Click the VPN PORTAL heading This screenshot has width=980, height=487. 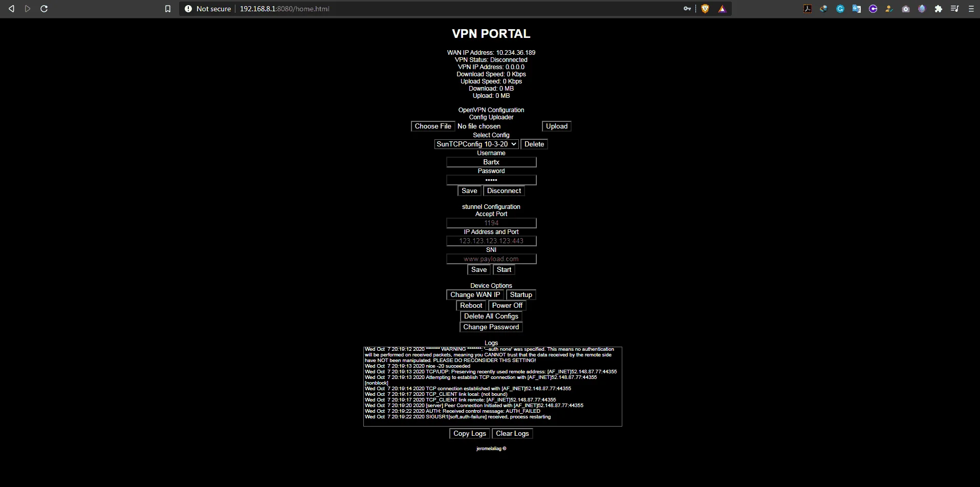point(491,34)
